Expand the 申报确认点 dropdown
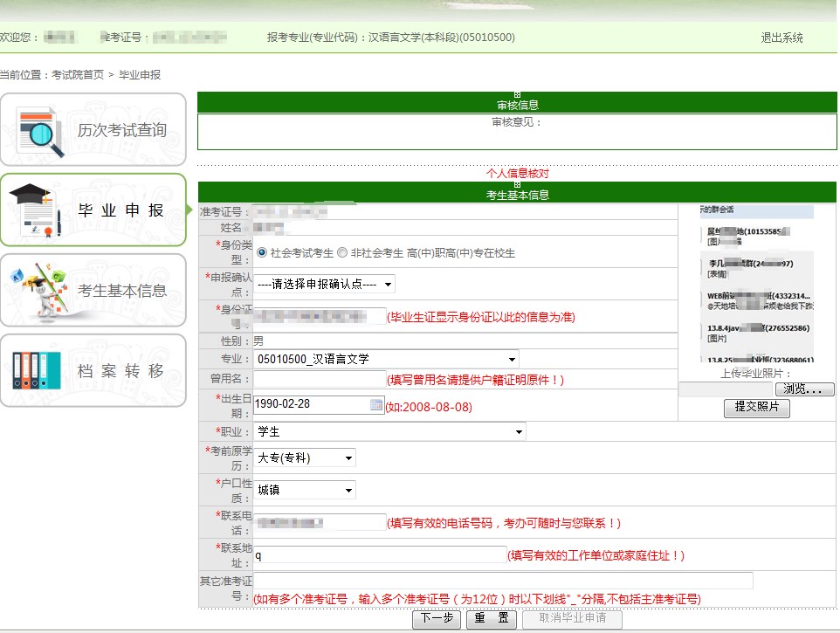The width and height of the screenshot is (840, 633). click(324, 284)
